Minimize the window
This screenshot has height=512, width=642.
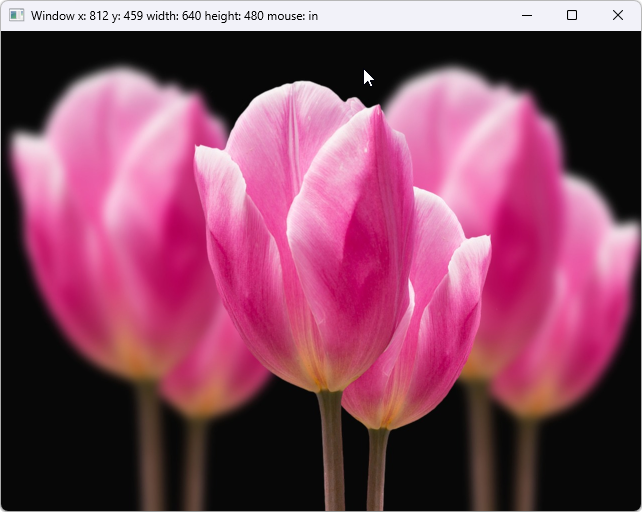click(527, 16)
